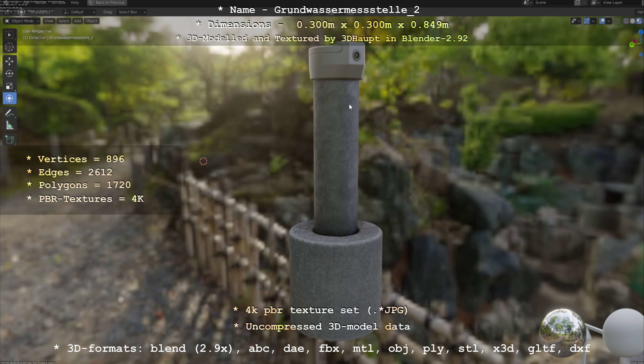Toggle the Show Overlays button
Screen dimensions: 644x364
click(602, 21)
